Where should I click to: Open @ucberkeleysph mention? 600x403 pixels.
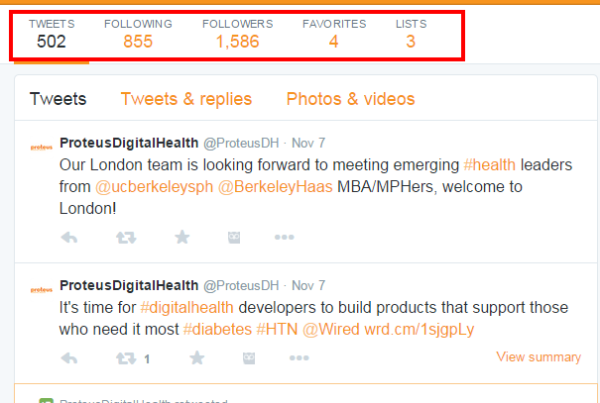pos(154,187)
